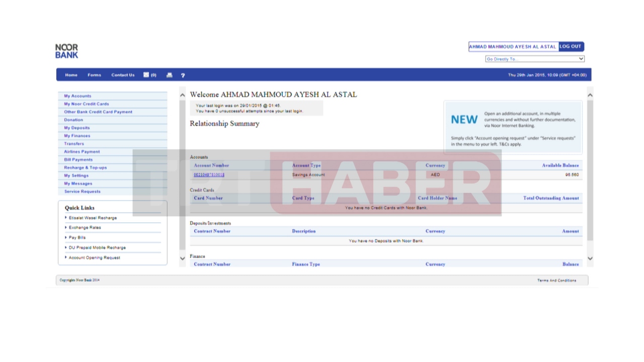The image size is (644, 362).
Task: Click the printer icon in navigation bar
Action: point(170,75)
